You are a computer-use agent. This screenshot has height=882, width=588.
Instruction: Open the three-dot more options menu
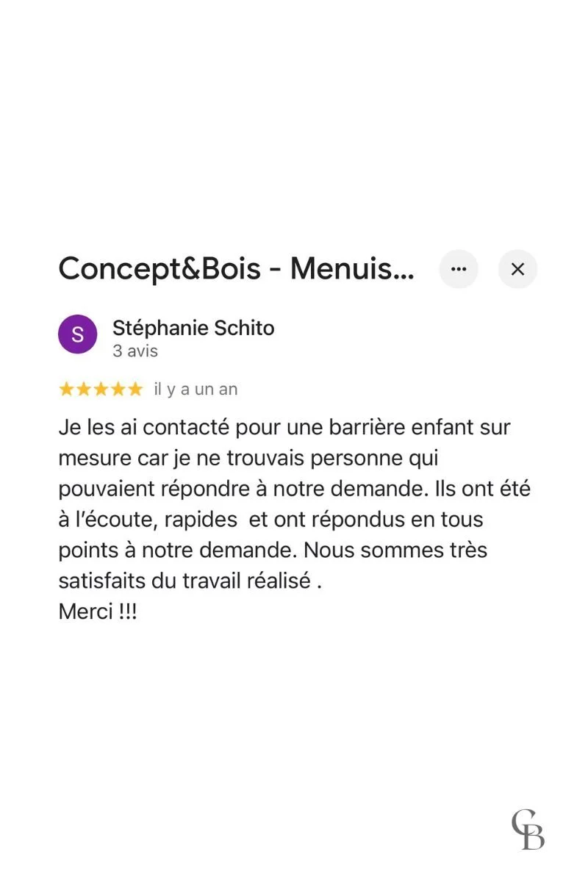[x=459, y=269]
